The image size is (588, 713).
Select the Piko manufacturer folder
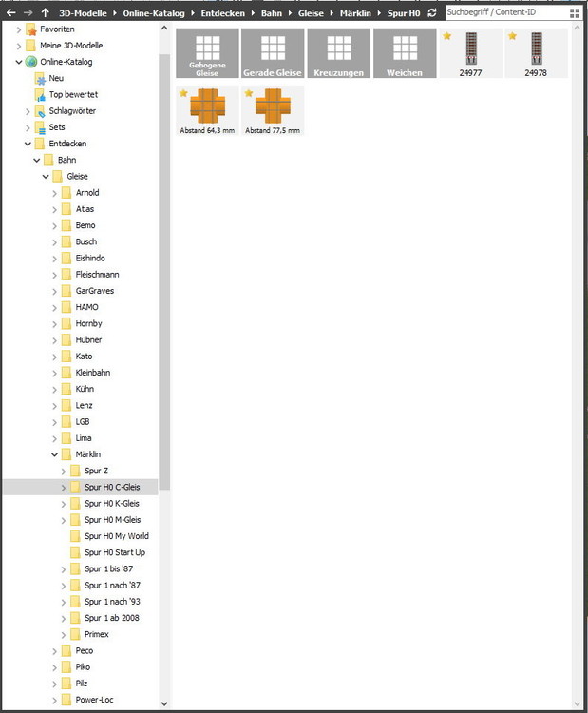tap(83, 667)
